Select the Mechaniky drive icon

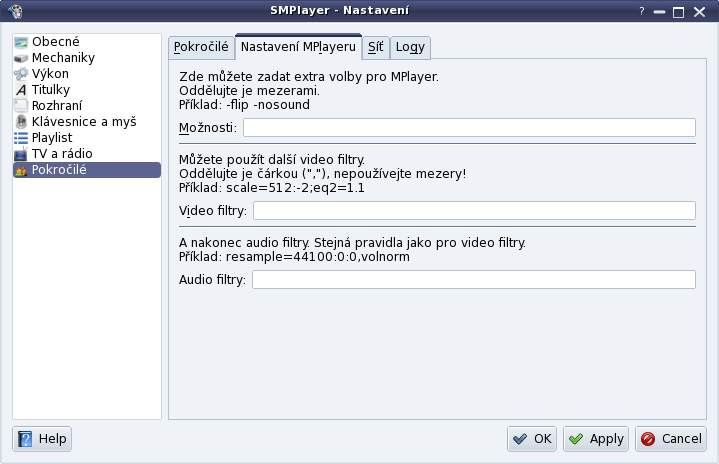pos(21,58)
